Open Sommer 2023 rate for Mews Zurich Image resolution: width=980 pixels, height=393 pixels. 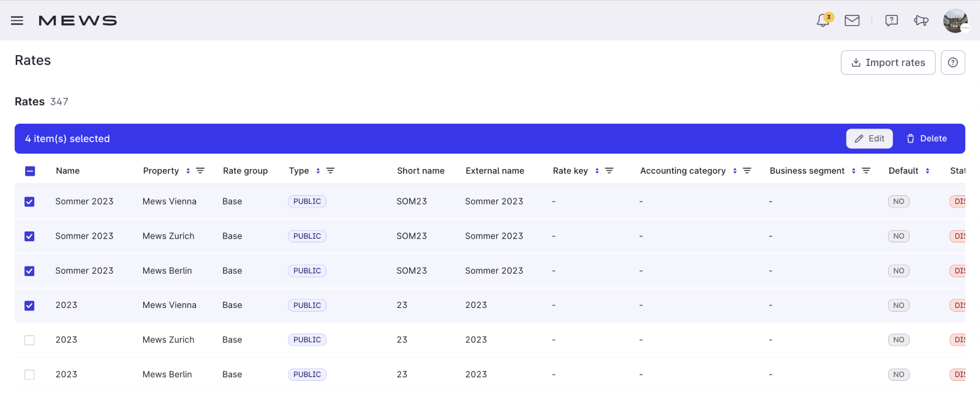point(85,236)
